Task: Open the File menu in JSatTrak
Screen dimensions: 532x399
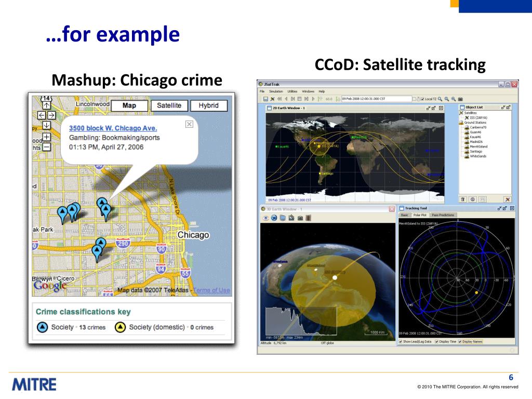Action: pyautogui.click(x=262, y=91)
